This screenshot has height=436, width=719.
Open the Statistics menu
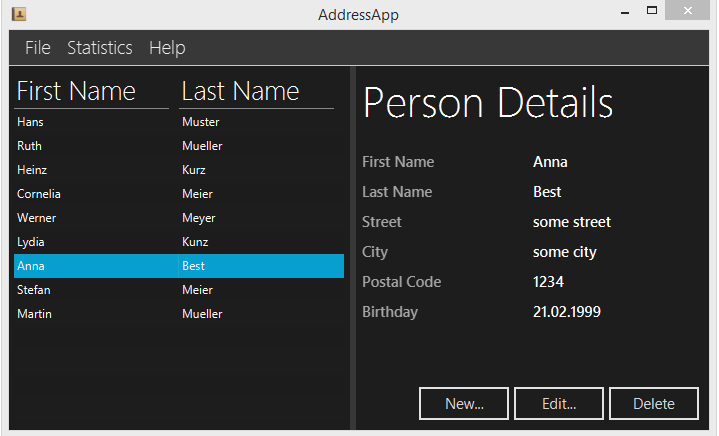click(x=99, y=48)
